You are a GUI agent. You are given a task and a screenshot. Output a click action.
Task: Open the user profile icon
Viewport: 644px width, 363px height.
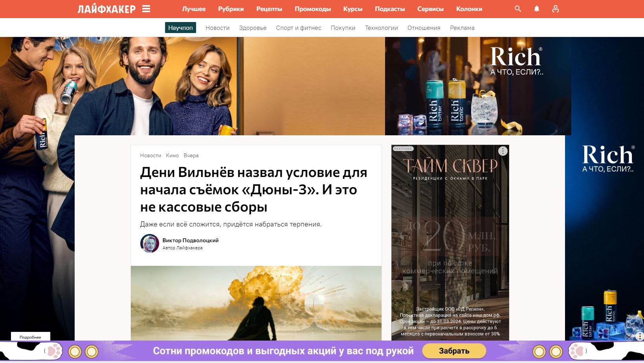click(x=555, y=8)
